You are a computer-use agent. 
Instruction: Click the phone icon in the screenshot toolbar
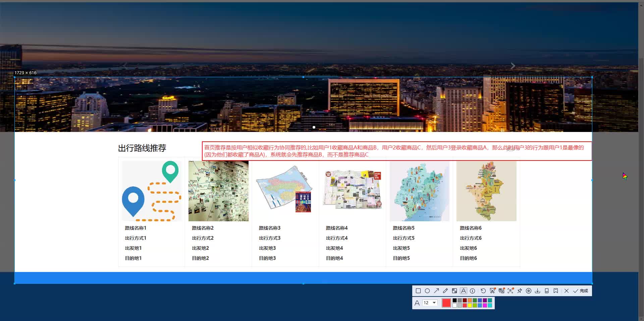click(547, 291)
